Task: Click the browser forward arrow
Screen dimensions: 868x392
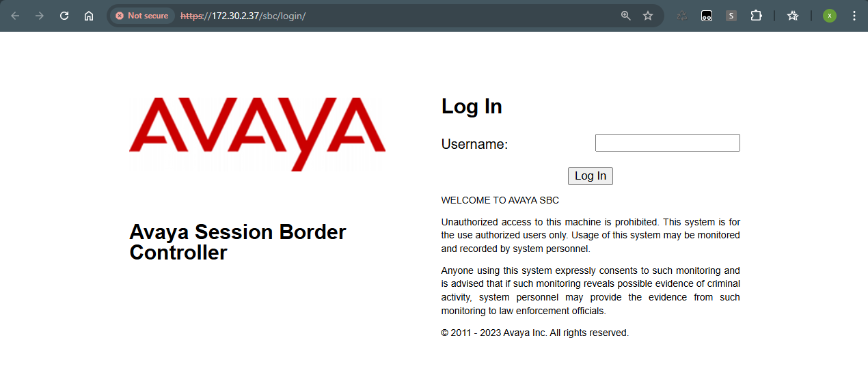Action: pyautogui.click(x=40, y=16)
